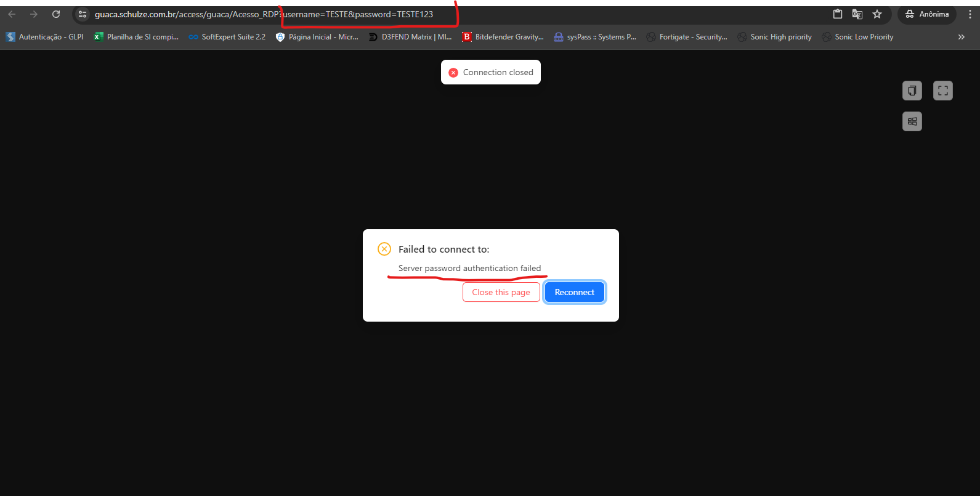Expand hidden bookmarks chevron
This screenshot has width=980, height=496.
coord(962,37)
